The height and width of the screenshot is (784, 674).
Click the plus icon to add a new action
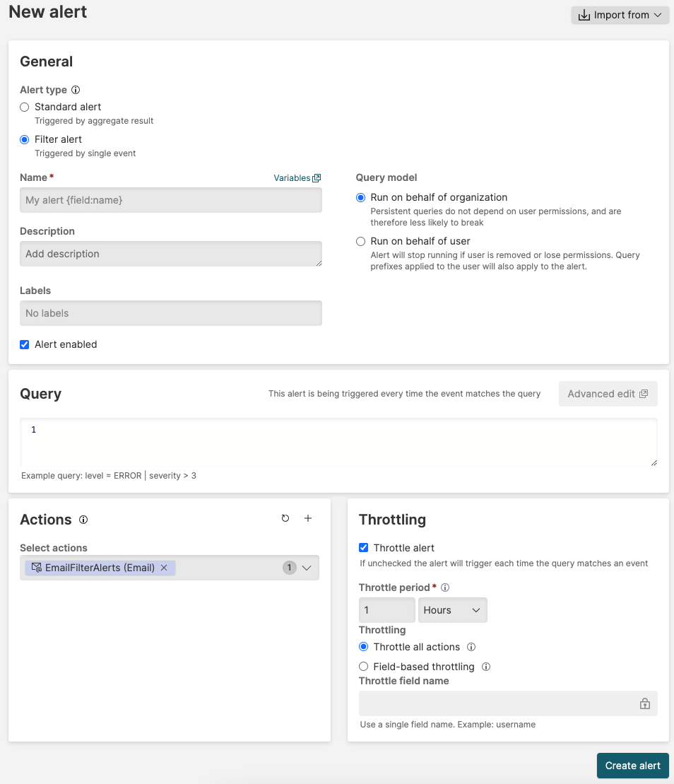pos(308,518)
